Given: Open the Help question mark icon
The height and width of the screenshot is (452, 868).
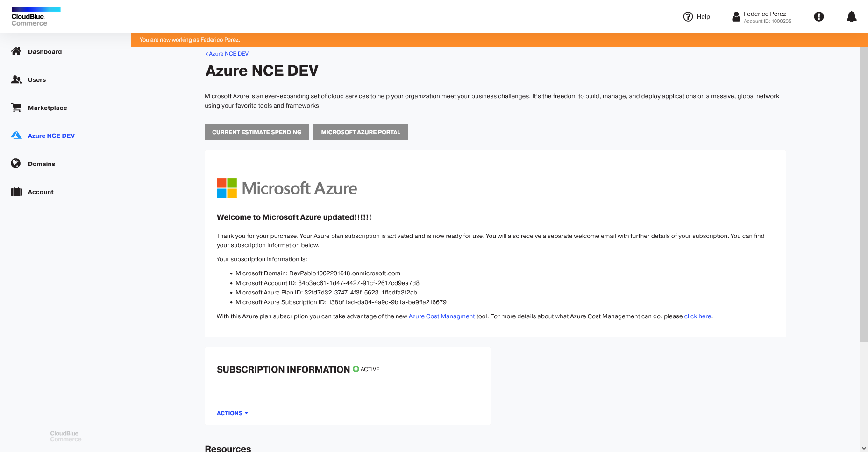Looking at the screenshot, I should click(x=688, y=17).
